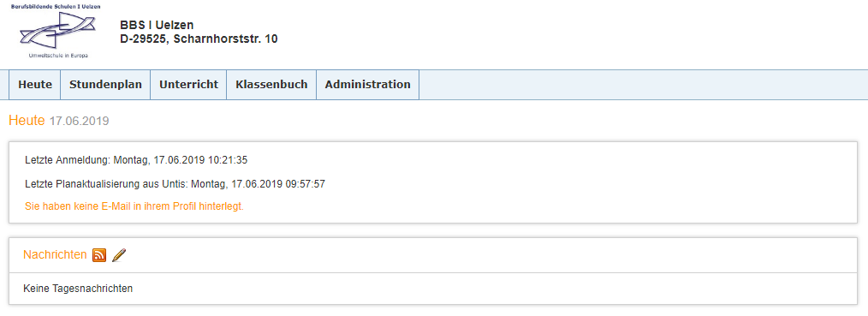The height and width of the screenshot is (316, 868).
Task: Click the Nachrichten section heading
Action: [x=55, y=254]
